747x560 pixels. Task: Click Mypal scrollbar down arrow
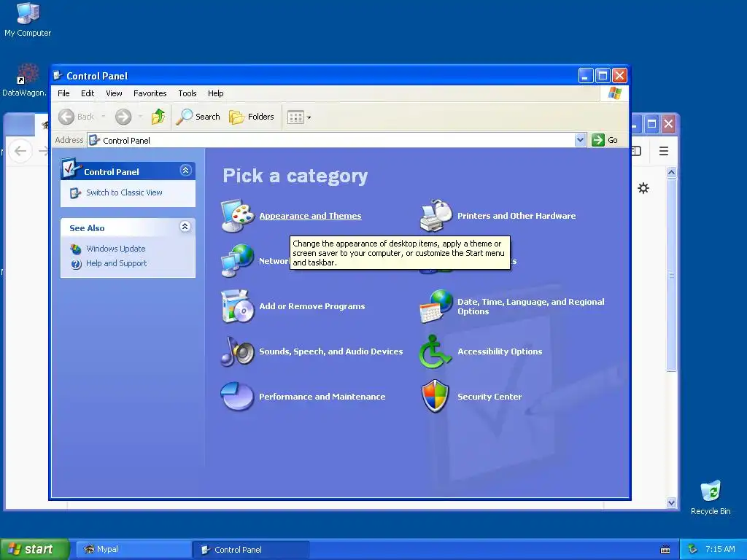[671, 502]
